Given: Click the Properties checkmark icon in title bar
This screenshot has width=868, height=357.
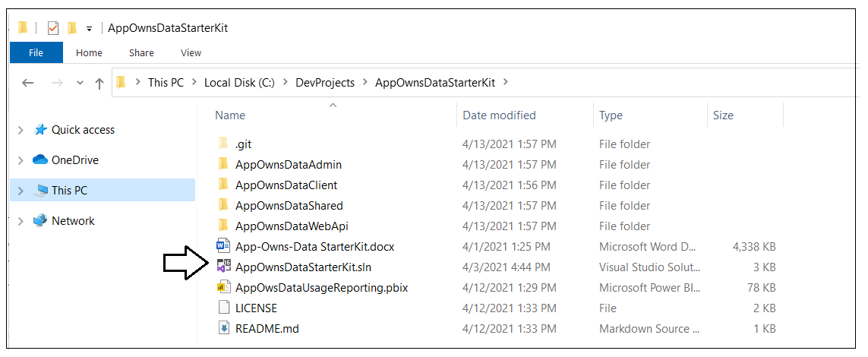Looking at the screenshot, I should (53, 27).
